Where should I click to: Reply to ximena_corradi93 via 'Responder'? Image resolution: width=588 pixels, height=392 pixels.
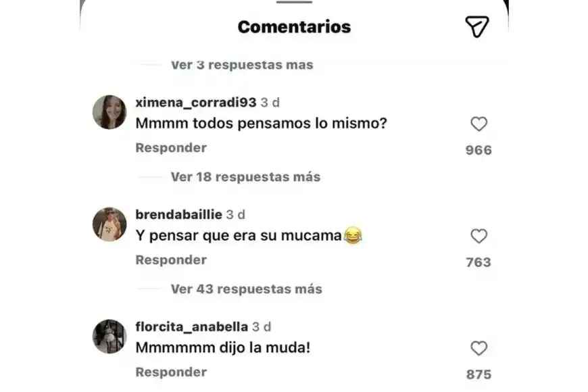tap(171, 147)
